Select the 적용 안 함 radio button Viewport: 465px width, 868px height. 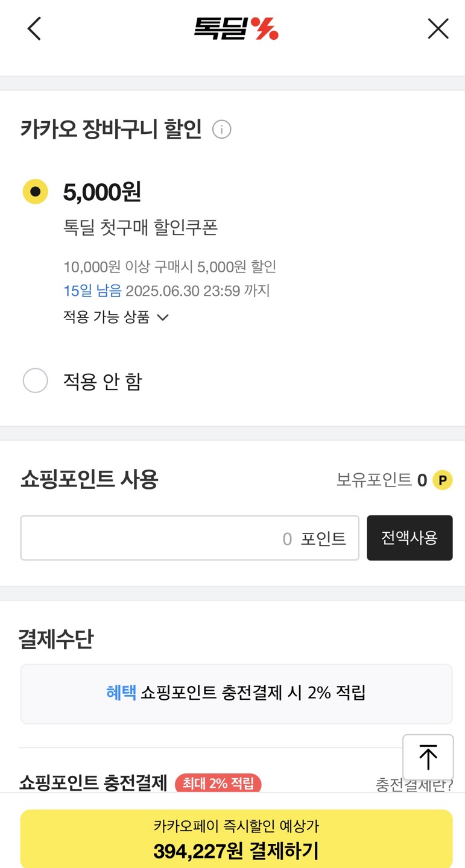[x=35, y=381]
